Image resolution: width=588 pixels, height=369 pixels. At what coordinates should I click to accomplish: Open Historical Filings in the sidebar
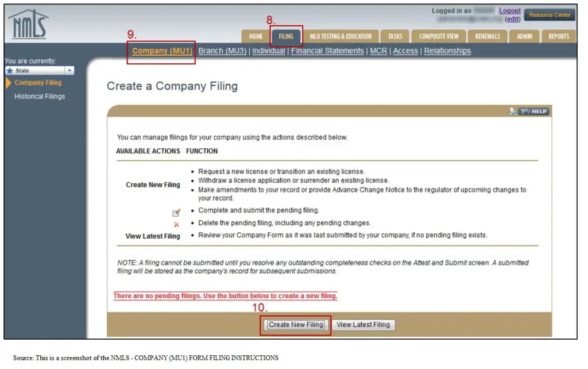pyautogui.click(x=40, y=97)
